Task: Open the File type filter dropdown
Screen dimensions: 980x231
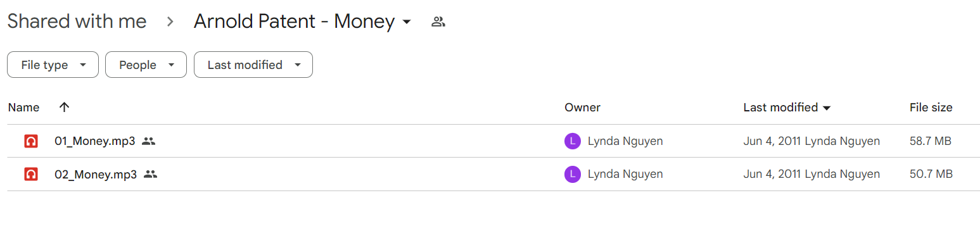Action: click(53, 65)
